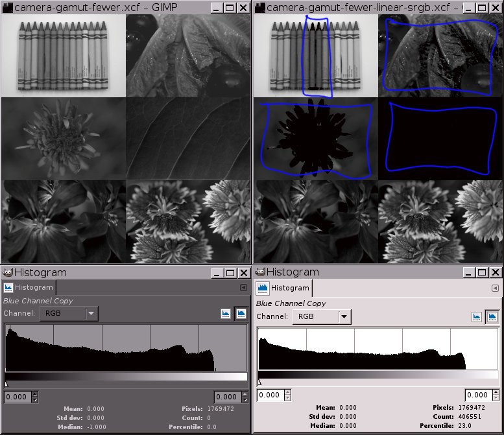Click range end field in left Histogram window
Image resolution: width=504 pixels, height=435 pixels.
click(x=228, y=397)
